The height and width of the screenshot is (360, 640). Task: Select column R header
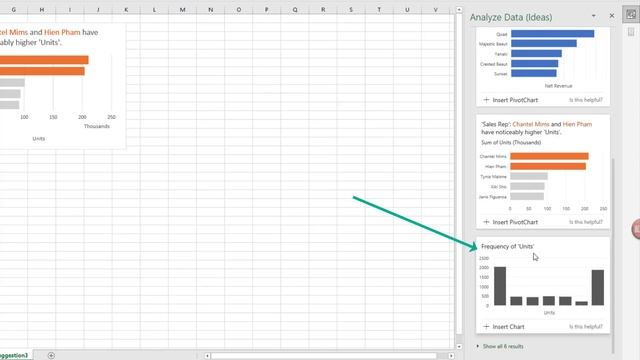[323, 9]
